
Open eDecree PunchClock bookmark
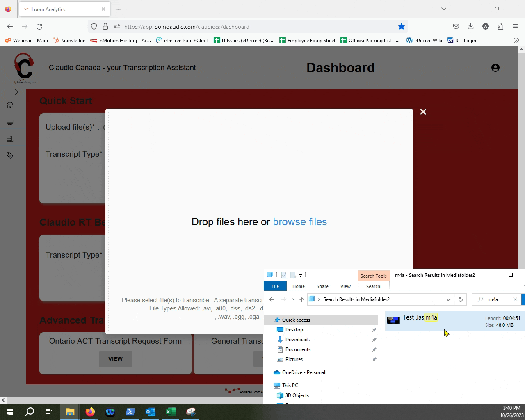(x=183, y=40)
